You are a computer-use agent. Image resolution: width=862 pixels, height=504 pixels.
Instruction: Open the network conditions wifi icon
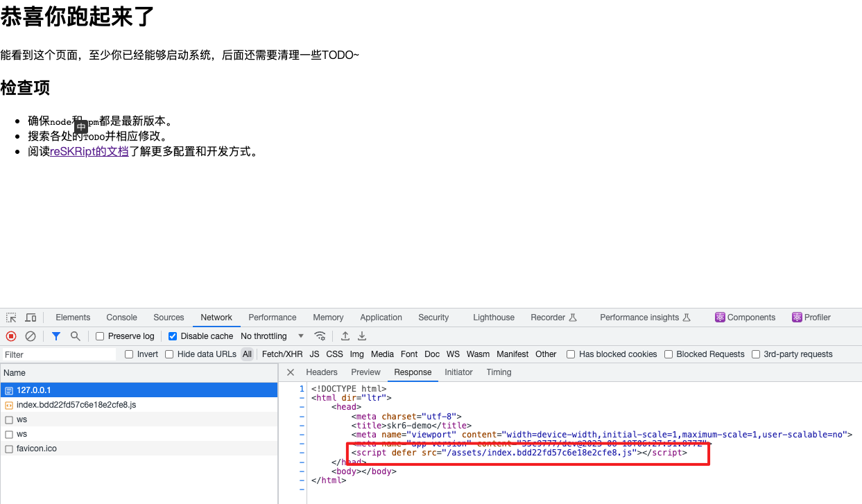click(320, 336)
